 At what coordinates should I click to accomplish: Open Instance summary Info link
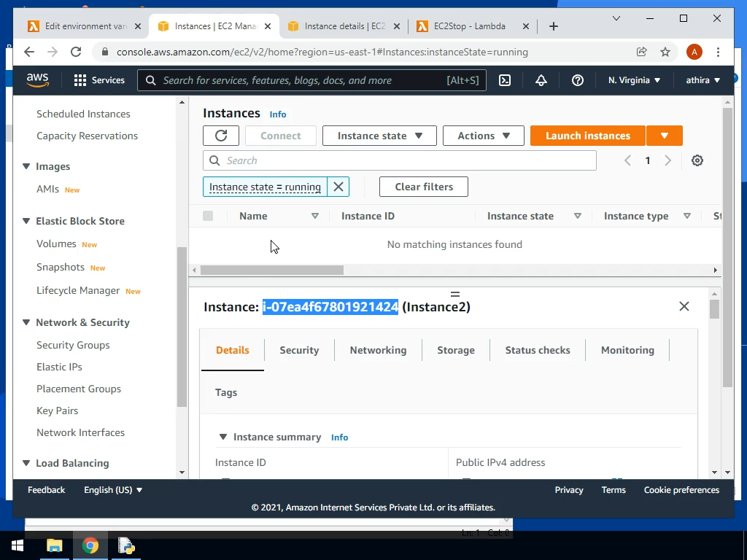pos(340,437)
